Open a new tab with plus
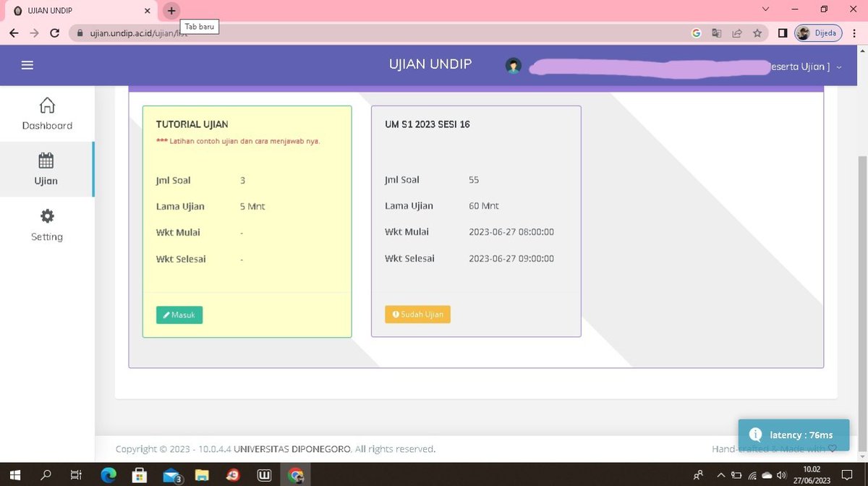Image resolution: width=868 pixels, height=486 pixels. pos(171,11)
